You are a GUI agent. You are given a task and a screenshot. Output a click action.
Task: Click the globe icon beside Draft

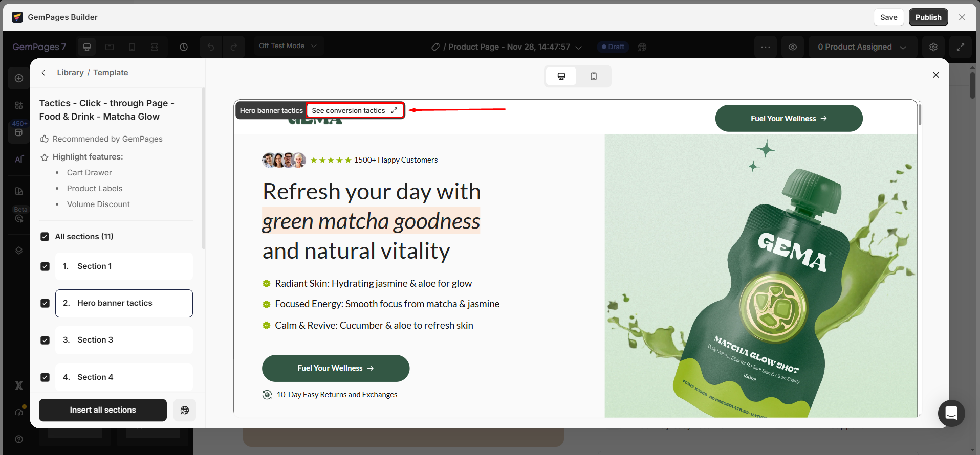click(x=642, y=47)
